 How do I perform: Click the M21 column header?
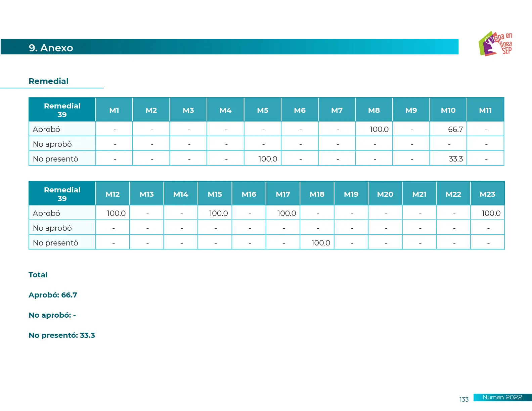(x=419, y=194)
